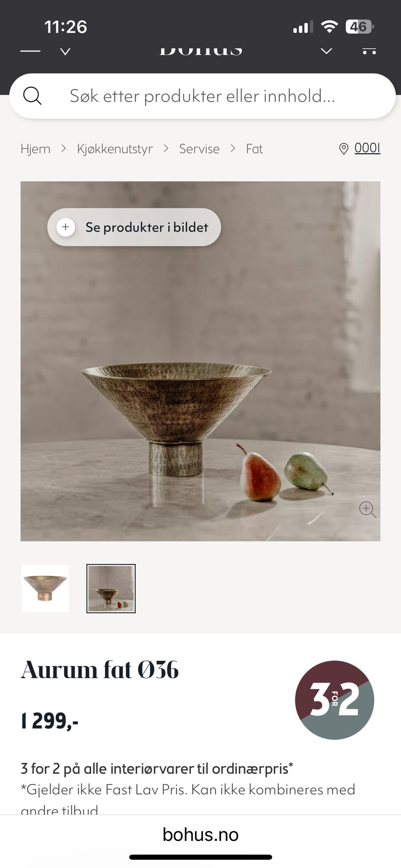
Task: Tap the plus icon in Se produkter pill
Action: click(x=66, y=227)
